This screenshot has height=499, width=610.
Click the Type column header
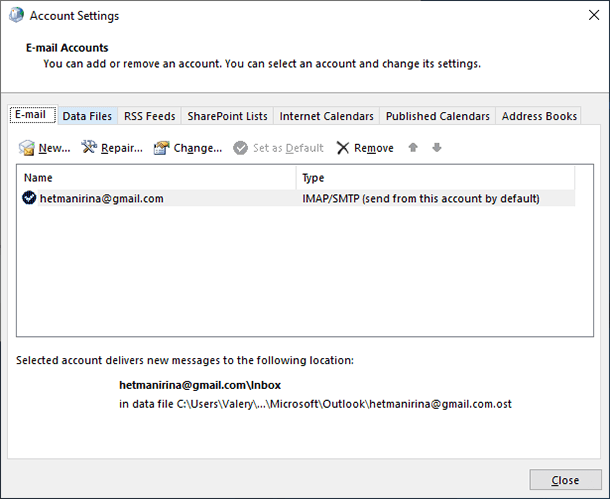pos(435,178)
